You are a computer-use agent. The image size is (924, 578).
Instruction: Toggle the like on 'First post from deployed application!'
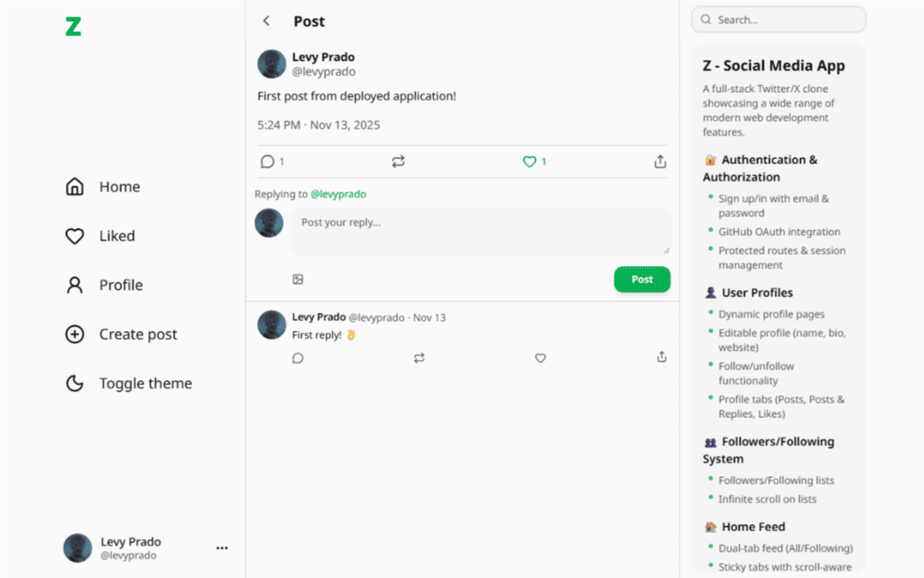pyautogui.click(x=529, y=162)
